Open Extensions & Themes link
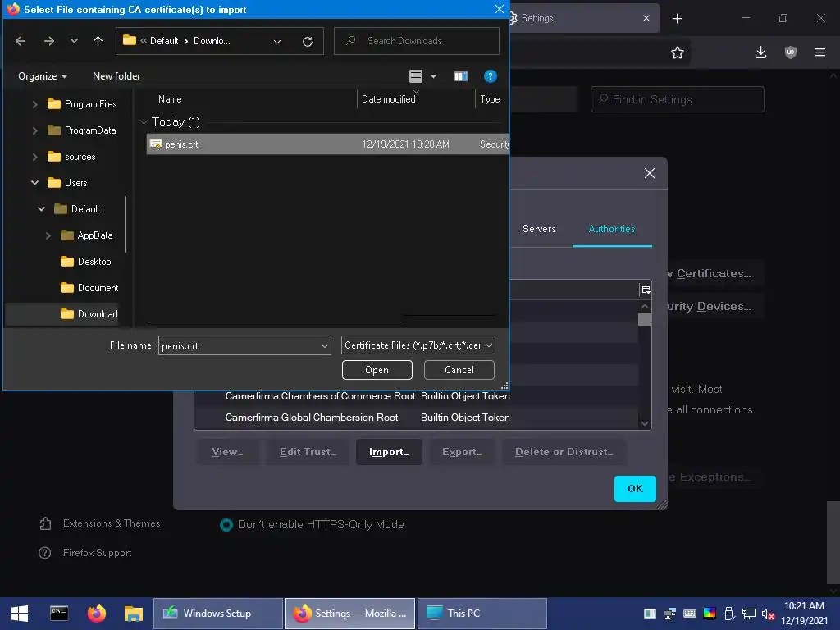Image resolution: width=840 pixels, height=630 pixels. click(99, 523)
